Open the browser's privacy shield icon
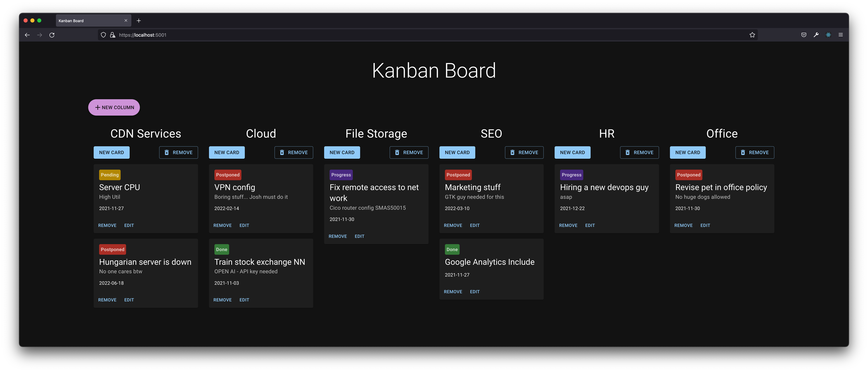This screenshot has width=868, height=372. (103, 35)
